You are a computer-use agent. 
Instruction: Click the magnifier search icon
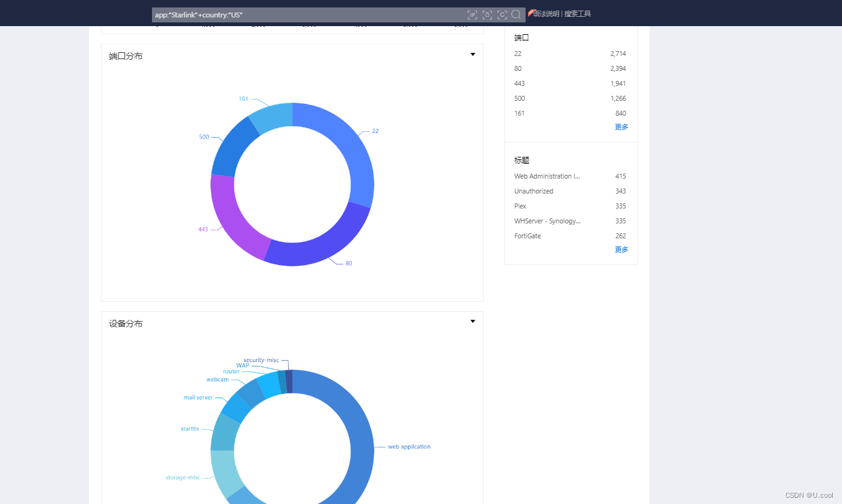coord(516,14)
